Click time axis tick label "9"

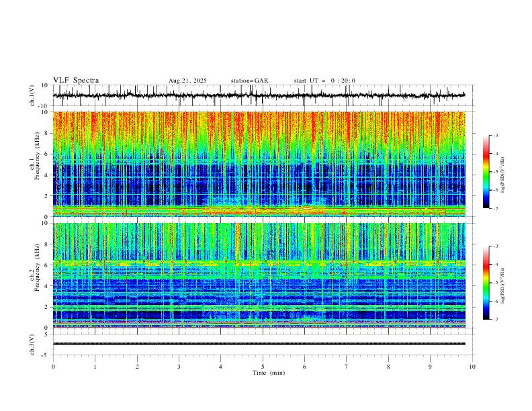(x=430, y=367)
